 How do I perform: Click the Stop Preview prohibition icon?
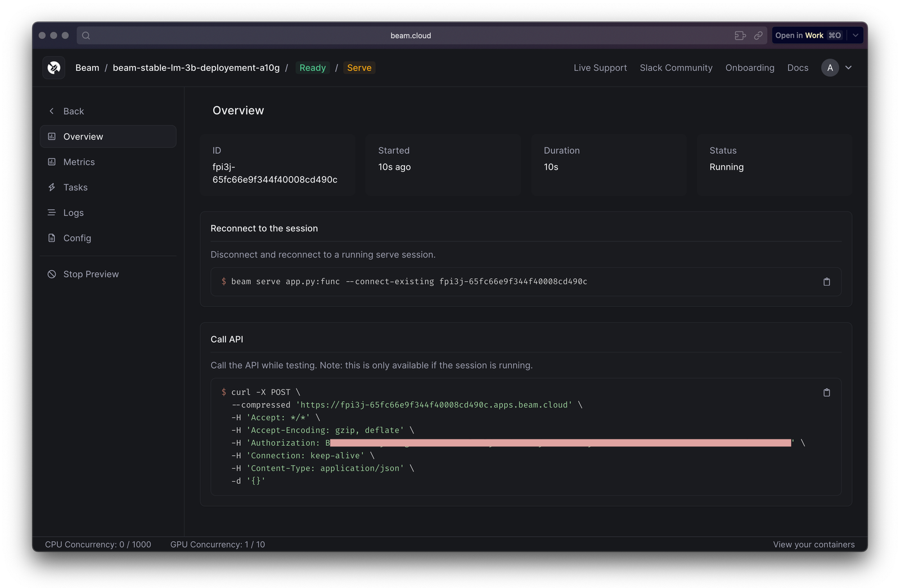[x=52, y=274]
